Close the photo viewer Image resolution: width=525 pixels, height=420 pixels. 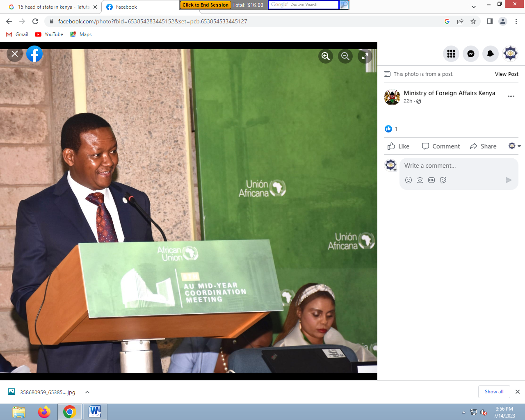15,54
